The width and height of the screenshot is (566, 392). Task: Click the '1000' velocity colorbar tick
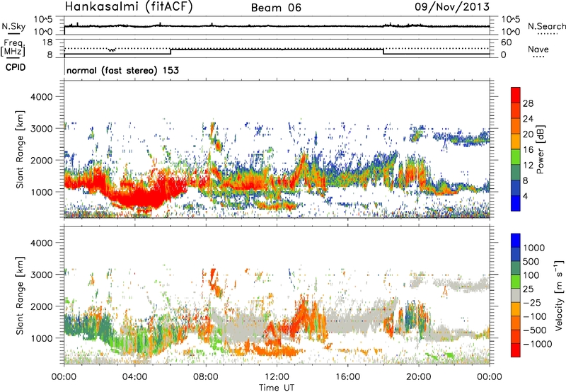(534, 248)
